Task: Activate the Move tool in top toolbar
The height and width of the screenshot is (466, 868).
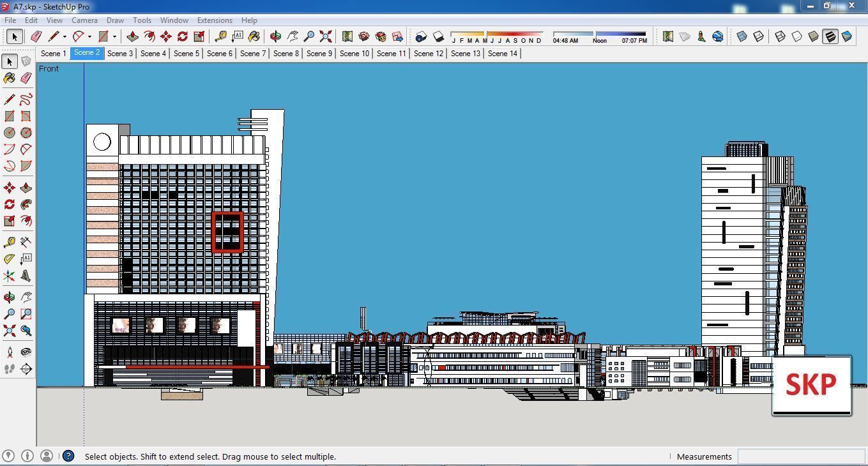Action: click(x=166, y=36)
